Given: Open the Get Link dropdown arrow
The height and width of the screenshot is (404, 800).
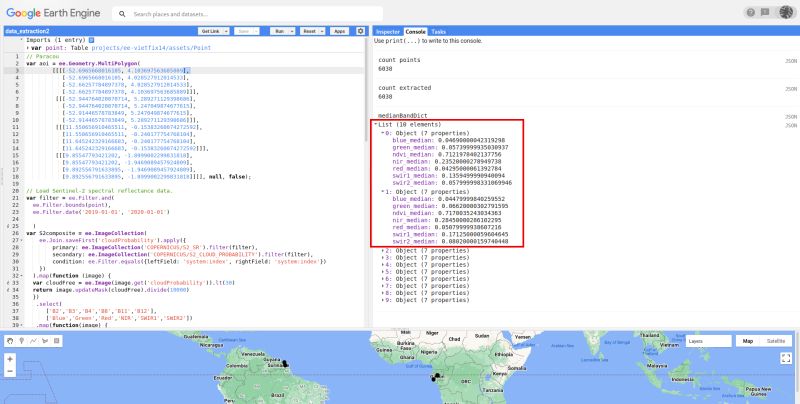Looking at the screenshot, I should tap(226, 31).
